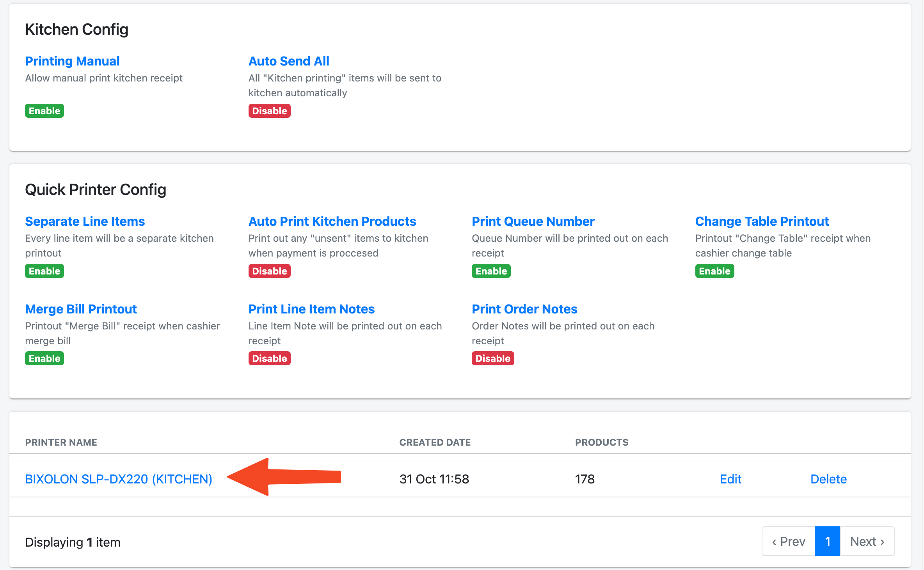Viewport: 924px width, 570px height.
Task: Toggle Enable badge under Print Queue Number
Action: (x=491, y=271)
